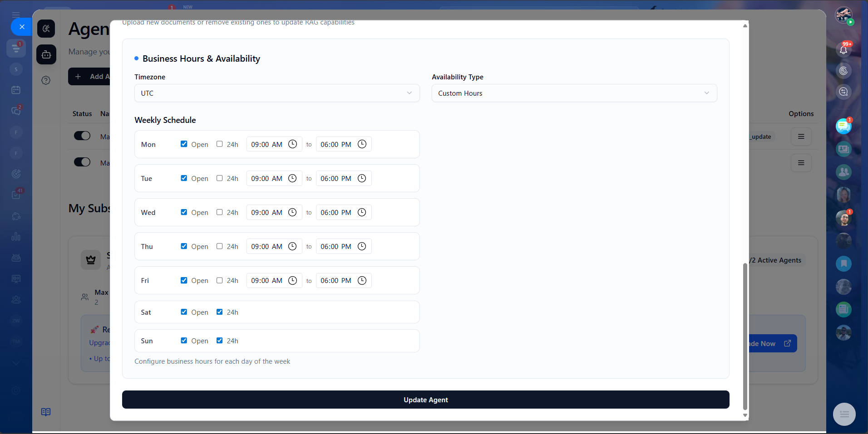Click the clock icon for Friday end time
The image size is (868, 434).
click(362, 281)
